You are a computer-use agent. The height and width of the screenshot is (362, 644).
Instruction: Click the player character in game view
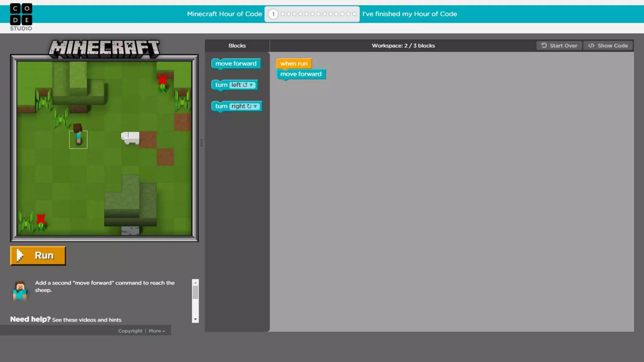click(78, 135)
